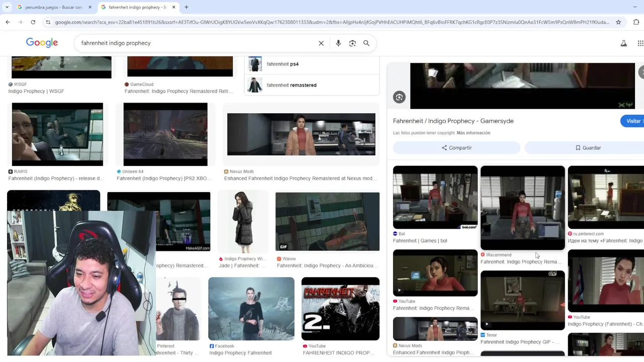The width and height of the screenshot is (644, 362).
Task: Click the Unseen 64 source label
Action: [130, 171]
